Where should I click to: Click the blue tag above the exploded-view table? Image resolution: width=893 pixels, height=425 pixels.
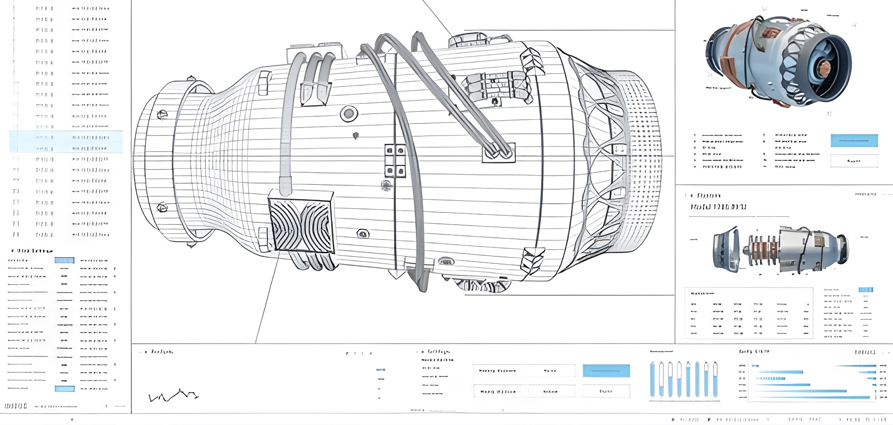[x=865, y=290]
